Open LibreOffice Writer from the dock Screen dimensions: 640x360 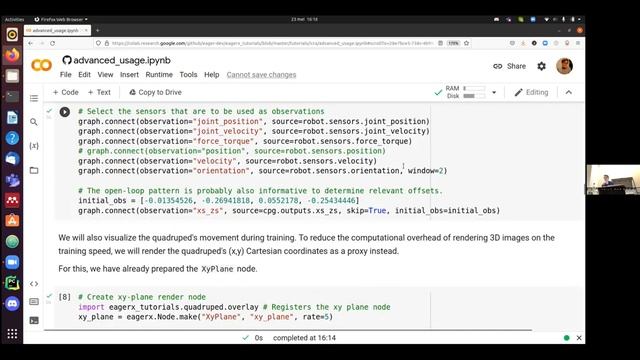12,117
